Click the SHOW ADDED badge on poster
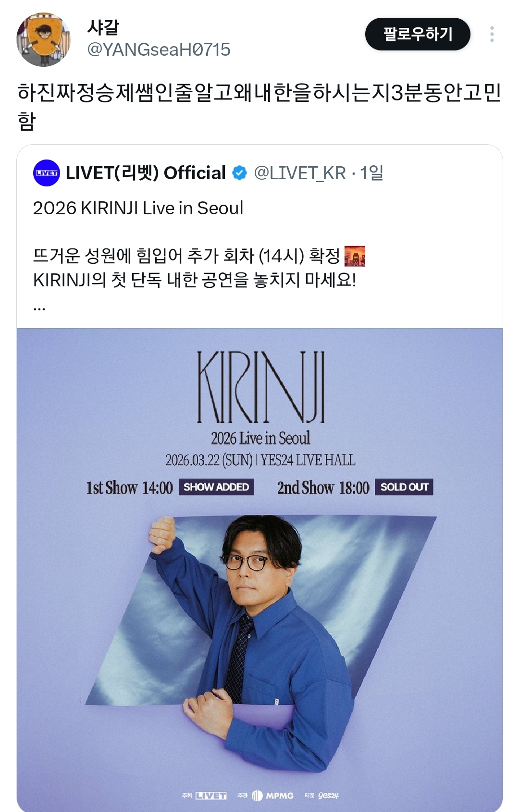This screenshot has height=812, width=519. pos(216,487)
